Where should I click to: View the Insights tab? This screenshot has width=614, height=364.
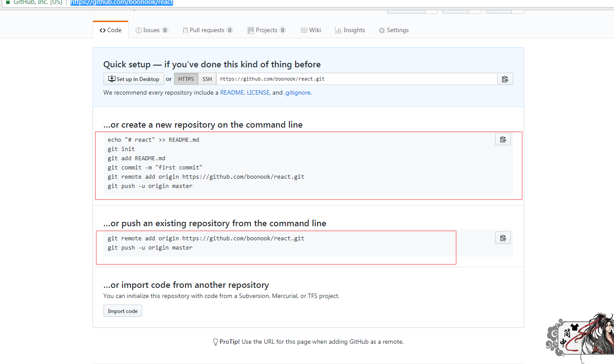pos(350,30)
